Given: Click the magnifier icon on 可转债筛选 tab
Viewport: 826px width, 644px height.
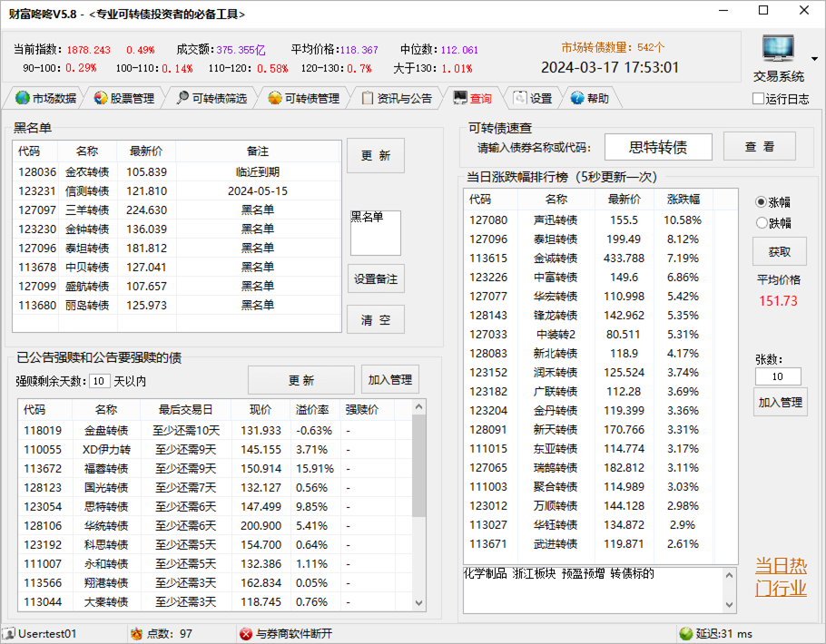Looking at the screenshot, I should click(x=182, y=98).
